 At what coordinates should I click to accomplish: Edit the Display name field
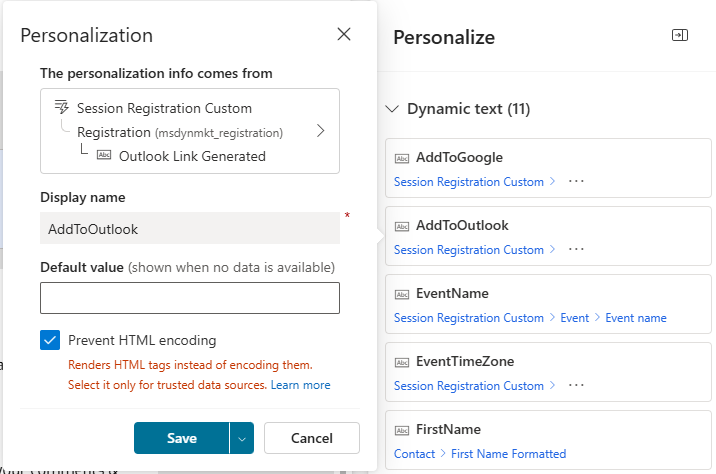click(x=190, y=229)
